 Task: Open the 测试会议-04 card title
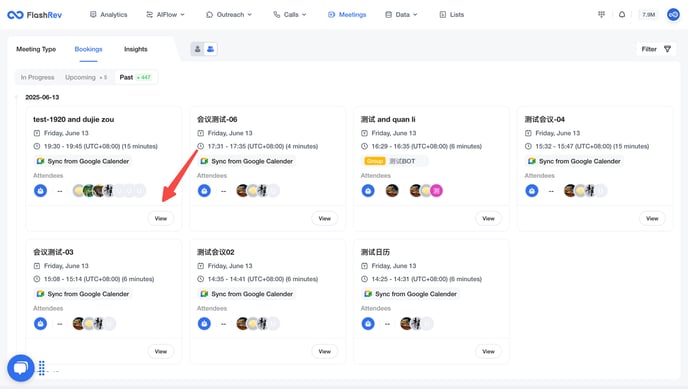[545, 119]
